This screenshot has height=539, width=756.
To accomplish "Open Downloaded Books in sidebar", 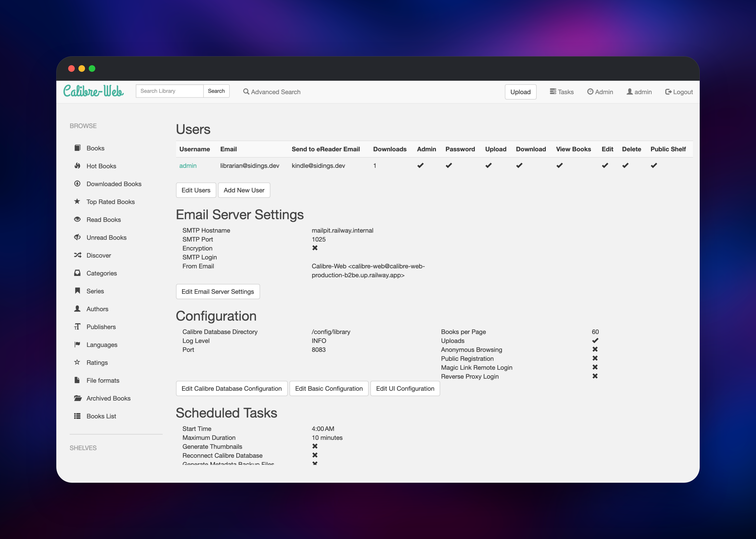I will coord(114,184).
